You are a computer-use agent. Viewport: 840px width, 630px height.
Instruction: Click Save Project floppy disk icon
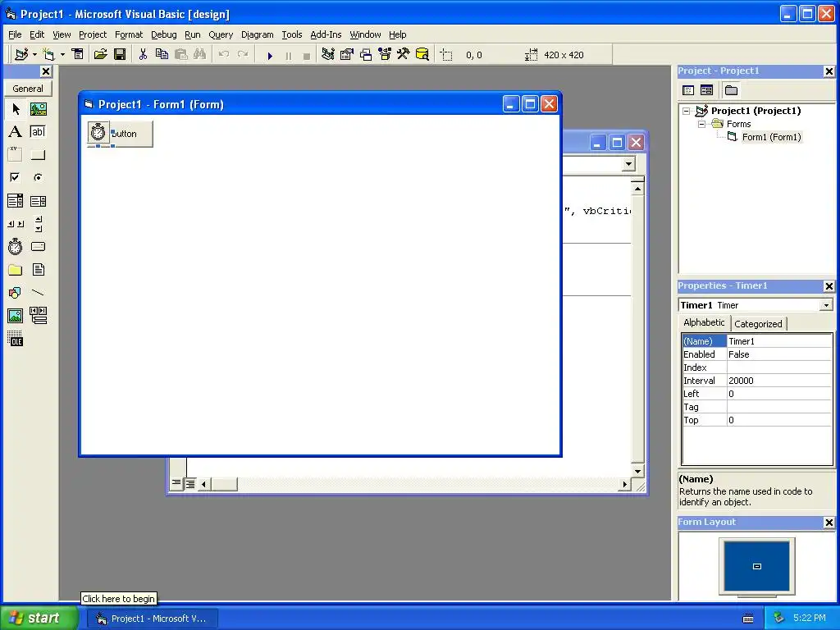(120, 55)
